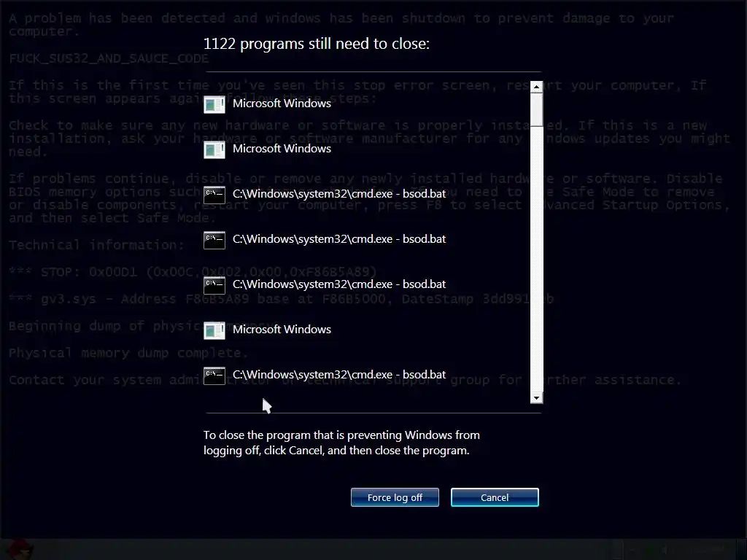Click the program list scroll down arrow
The width and height of the screenshot is (747, 560).
pyautogui.click(x=536, y=397)
